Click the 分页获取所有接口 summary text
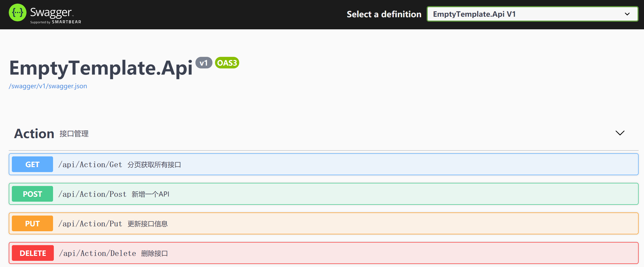Viewport: 644px width, 267px height. (154, 165)
